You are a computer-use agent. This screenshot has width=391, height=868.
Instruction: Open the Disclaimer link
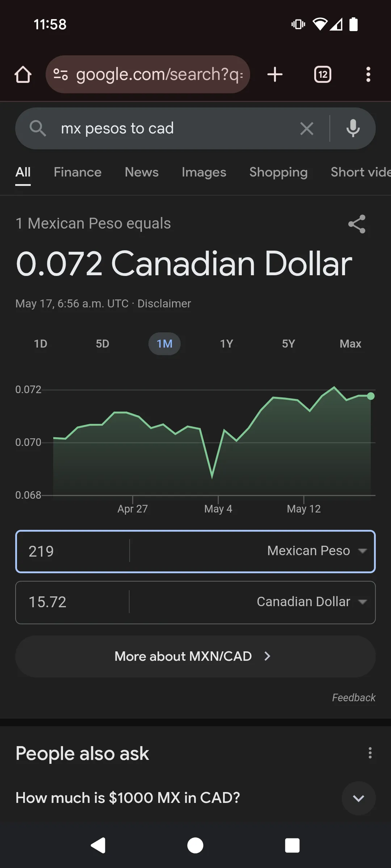[164, 303]
